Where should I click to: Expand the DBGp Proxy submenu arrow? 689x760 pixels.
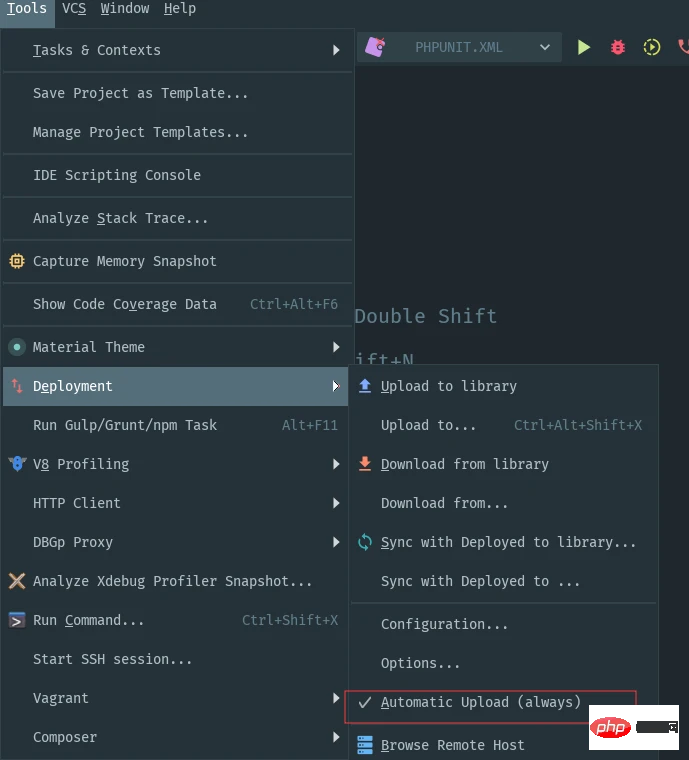point(336,542)
